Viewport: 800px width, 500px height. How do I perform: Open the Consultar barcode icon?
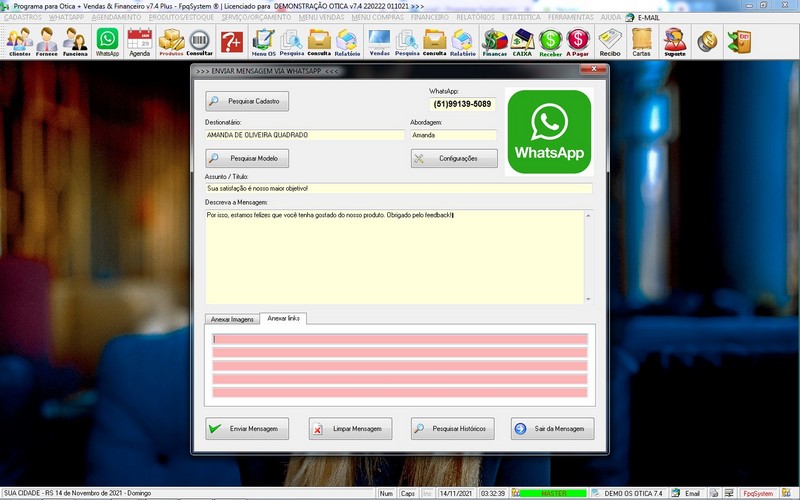pyautogui.click(x=199, y=42)
